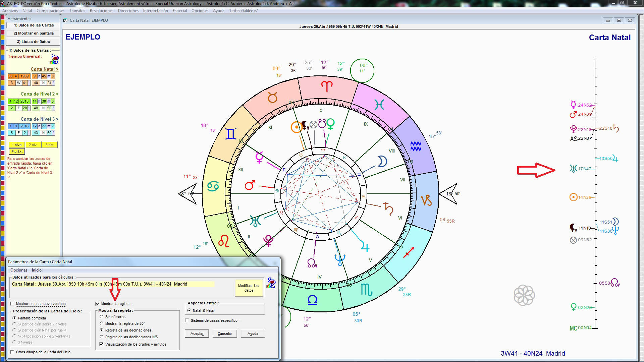The width and height of the screenshot is (644, 362).
Task: Click the astrologer icon beside Tiempo Universal
Action: (x=54, y=59)
